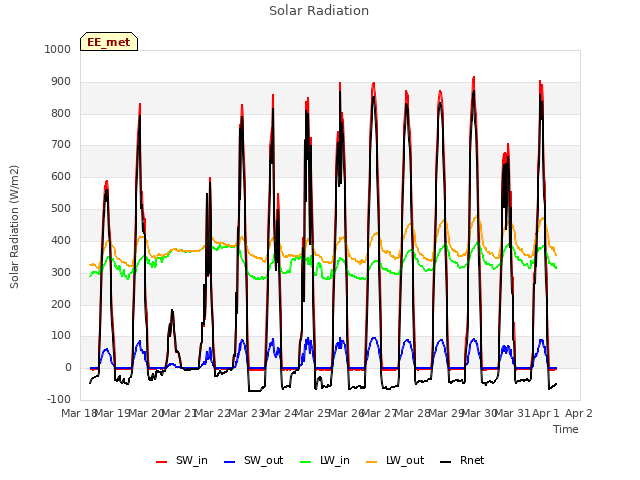Click the Mar 23 x-axis date label
640x480 pixels.
click(x=246, y=413)
